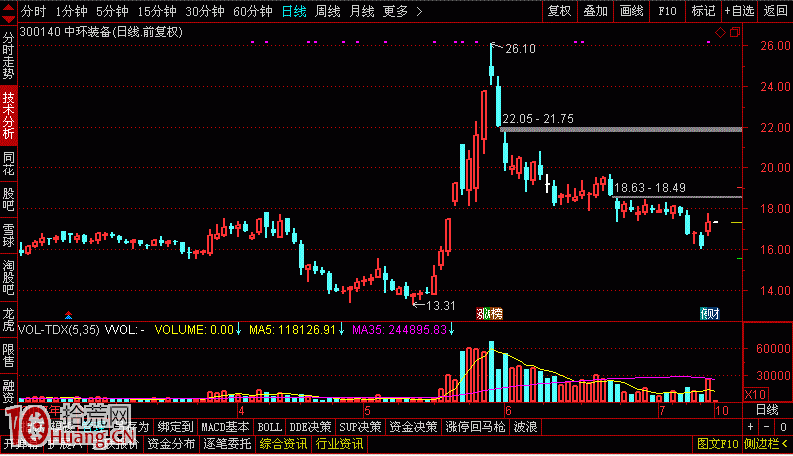Select the DDE决策 indicator tab
This screenshot has width=793, height=456.
pos(310,428)
